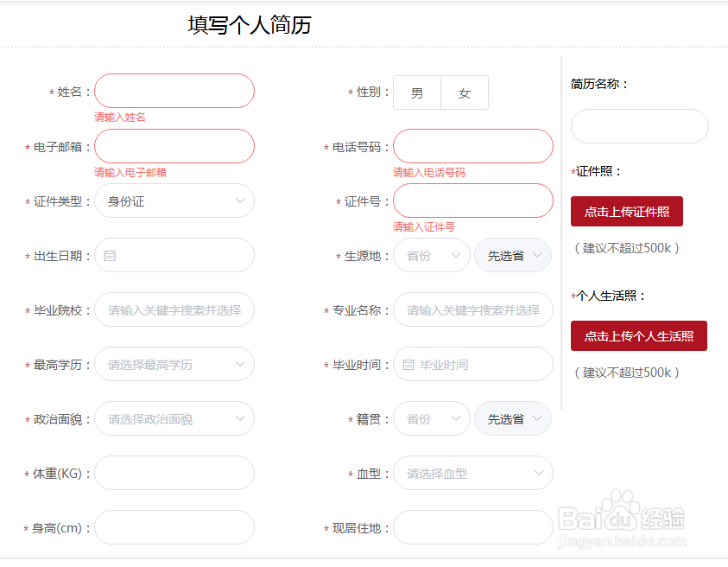This screenshot has width=728, height=567.
Task: Expand the 籍贯 province dropdown
Action: [431, 418]
